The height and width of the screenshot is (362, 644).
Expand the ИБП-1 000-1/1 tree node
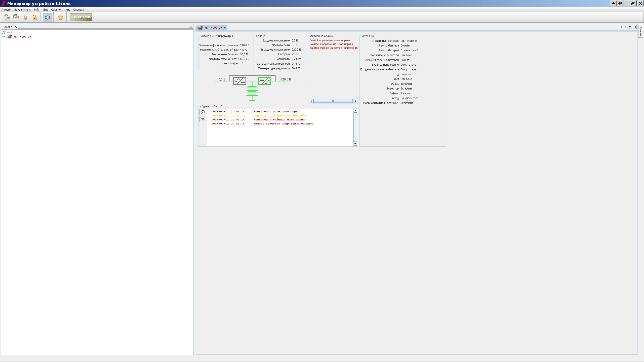[x=4, y=37]
